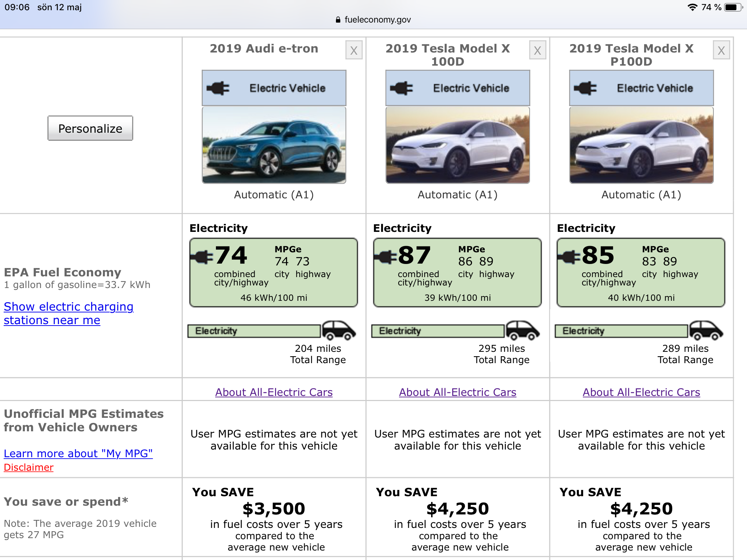747x560 pixels.
Task: Click the Electricity range bar for Model X P100D
Action: [622, 331]
